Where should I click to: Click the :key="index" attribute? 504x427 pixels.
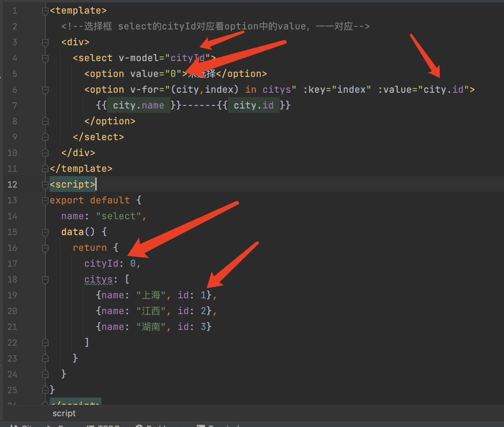[x=337, y=89]
